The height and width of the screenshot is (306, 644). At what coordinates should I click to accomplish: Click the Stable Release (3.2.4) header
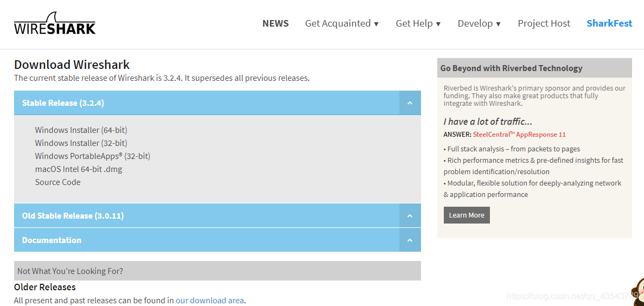pos(217,103)
